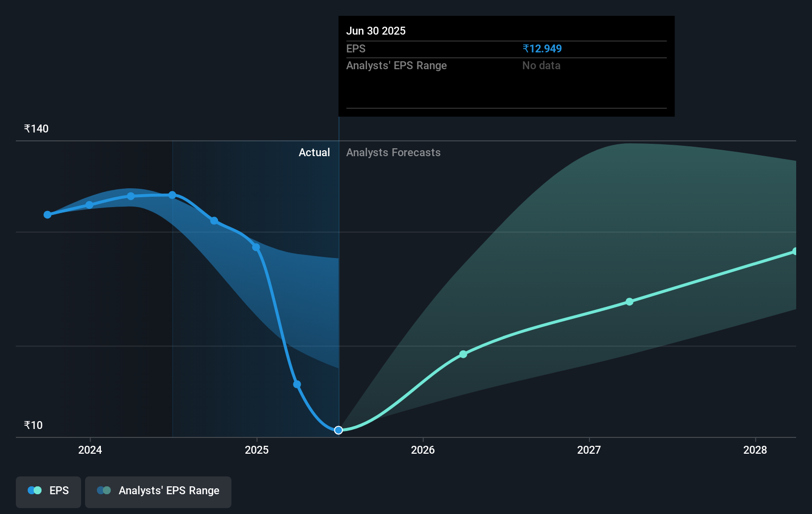The height and width of the screenshot is (514, 812).
Task: Toggle the EPS legend button
Action: click(x=48, y=492)
